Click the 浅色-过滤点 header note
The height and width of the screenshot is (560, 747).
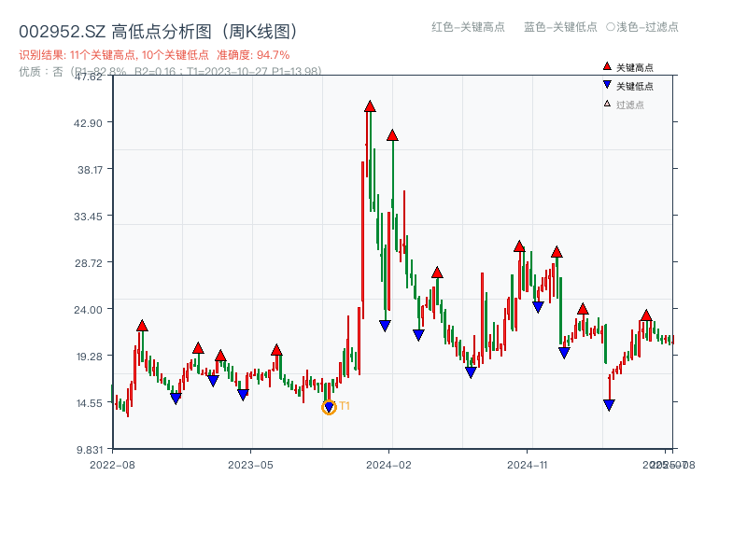(x=642, y=27)
